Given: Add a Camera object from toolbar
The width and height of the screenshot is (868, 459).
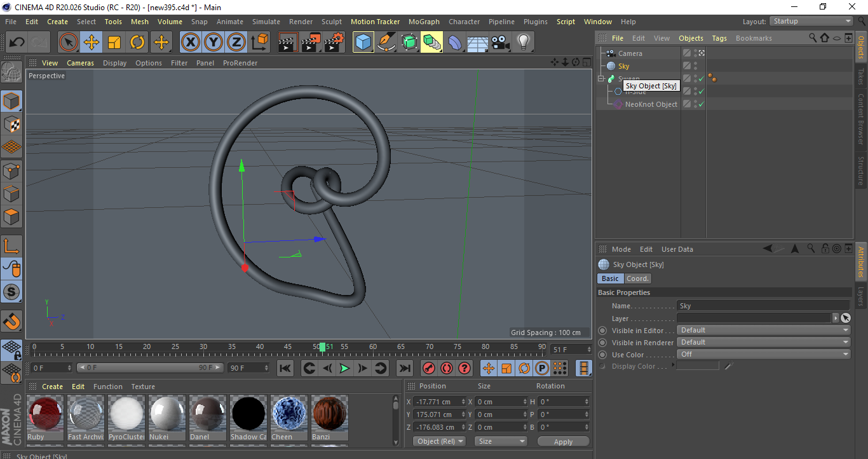Looking at the screenshot, I should click(501, 43).
